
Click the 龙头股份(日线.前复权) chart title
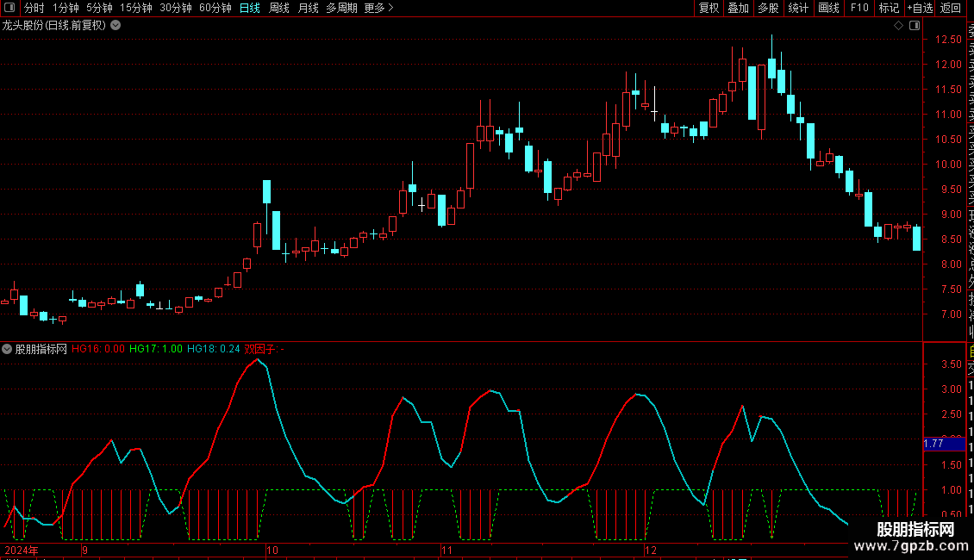coord(54,26)
